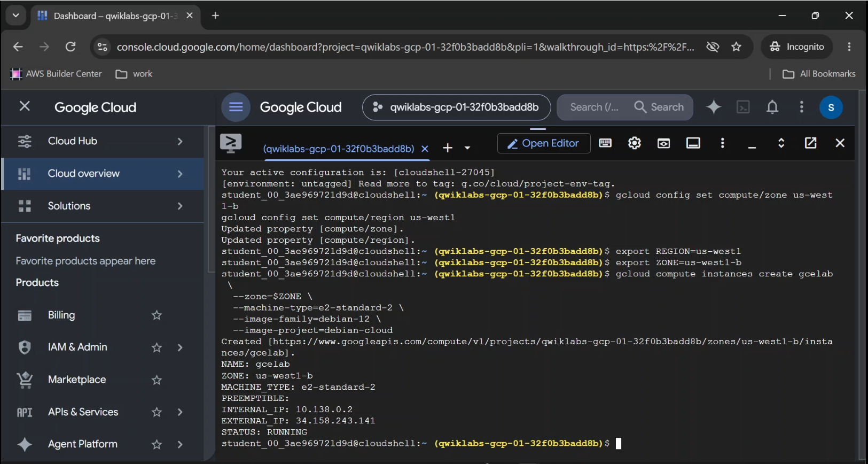This screenshot has height=464, width=868.
Task: Open Cloud Shell terminal settings gear
Action: click(x=635, y=143)
